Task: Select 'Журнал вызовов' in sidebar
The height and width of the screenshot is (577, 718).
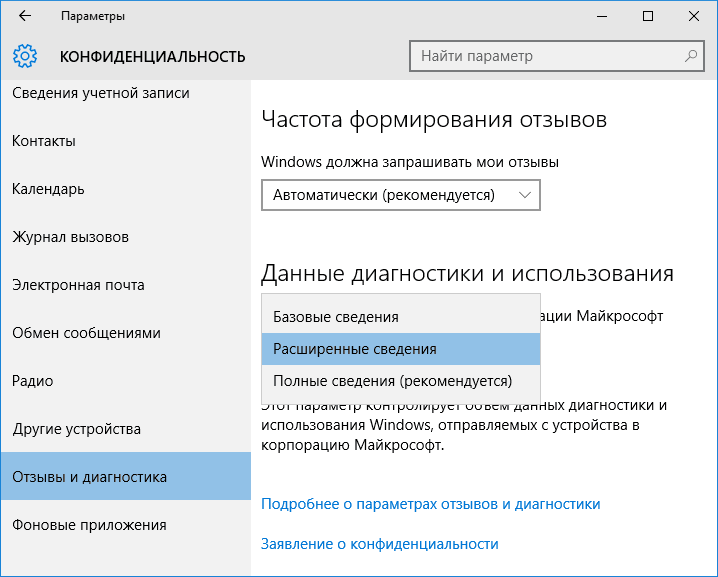Action: pos(70,237)
